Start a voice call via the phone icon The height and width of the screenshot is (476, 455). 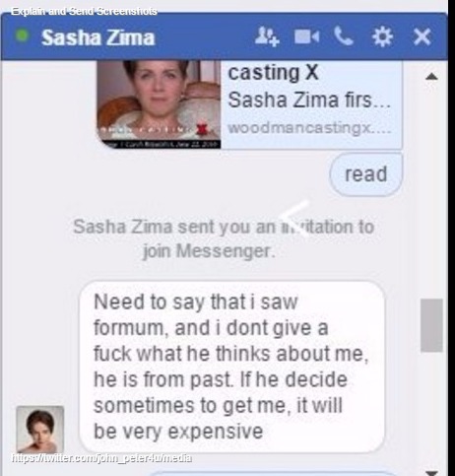tap(344, 36)
